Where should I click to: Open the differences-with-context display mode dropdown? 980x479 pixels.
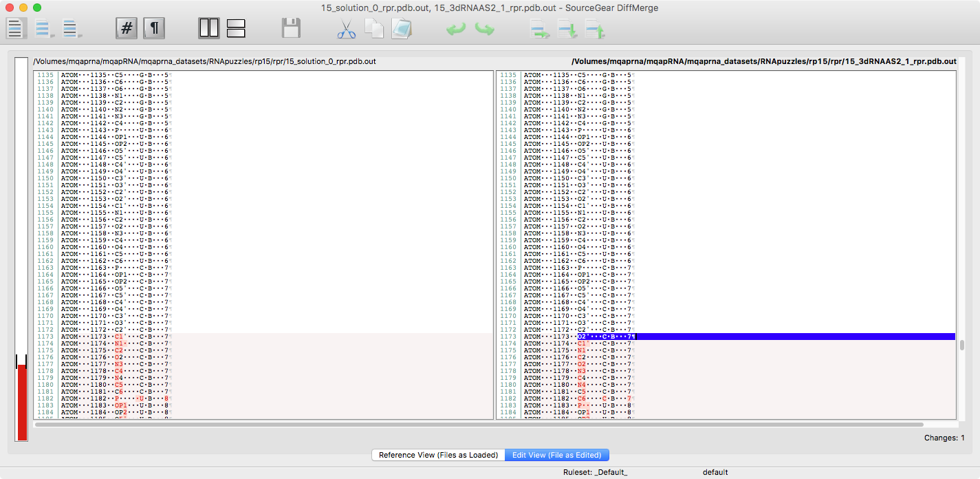coord(72,29)
